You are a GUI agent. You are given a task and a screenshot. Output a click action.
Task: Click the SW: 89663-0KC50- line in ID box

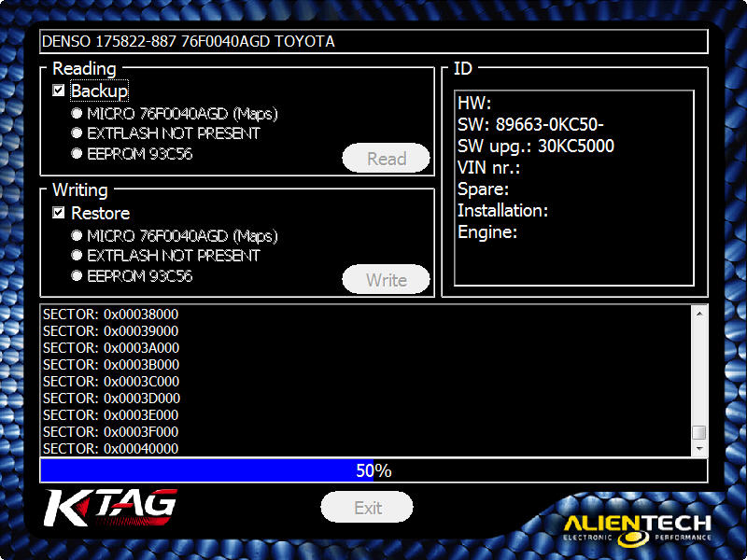tap(530, 124)
